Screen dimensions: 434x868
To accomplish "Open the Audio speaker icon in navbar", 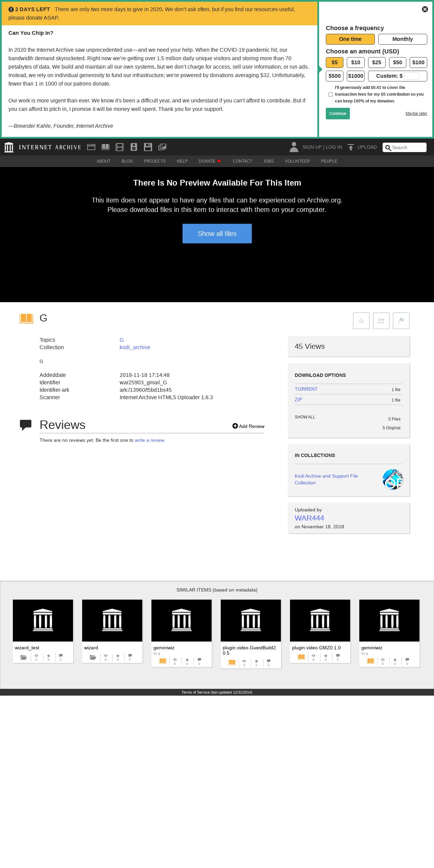I will point(134,147).
